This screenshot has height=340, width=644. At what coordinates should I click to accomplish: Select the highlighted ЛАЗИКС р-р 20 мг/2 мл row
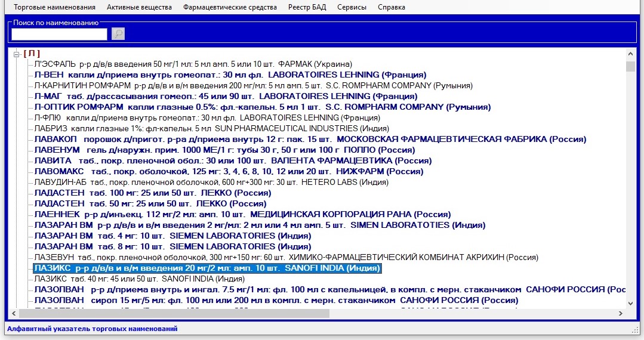[208, 268]
